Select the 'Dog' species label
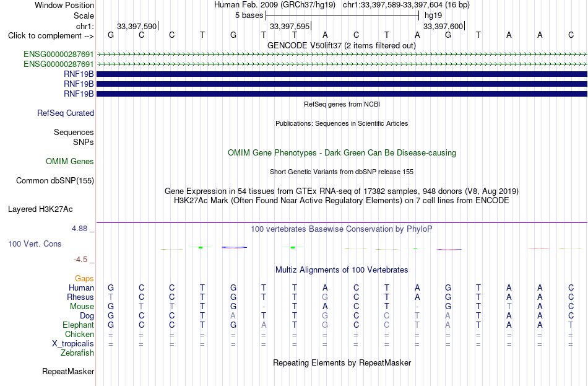 pyautogui.click(x=87, y=316)
